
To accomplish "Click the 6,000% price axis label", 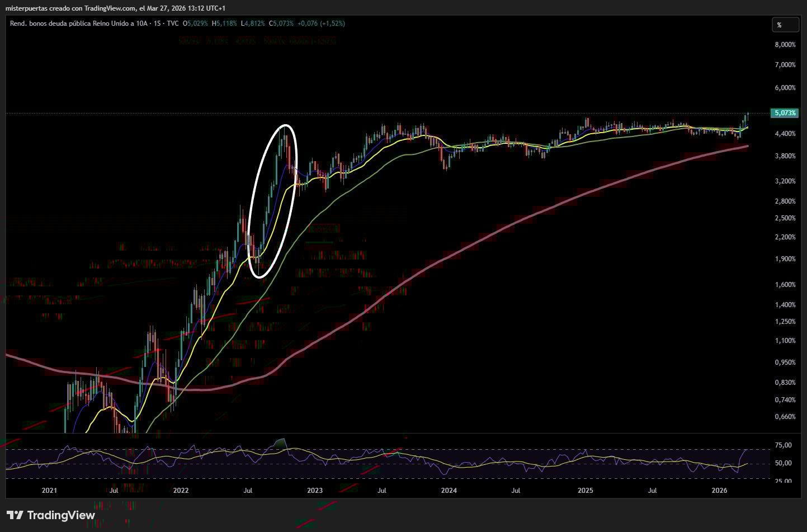I will click(x=785, y=88).
